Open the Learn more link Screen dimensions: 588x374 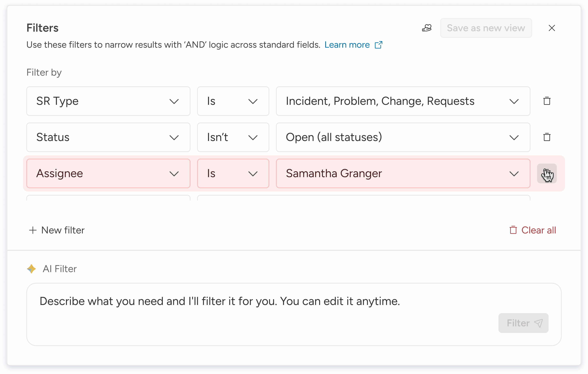coord(347,45)
